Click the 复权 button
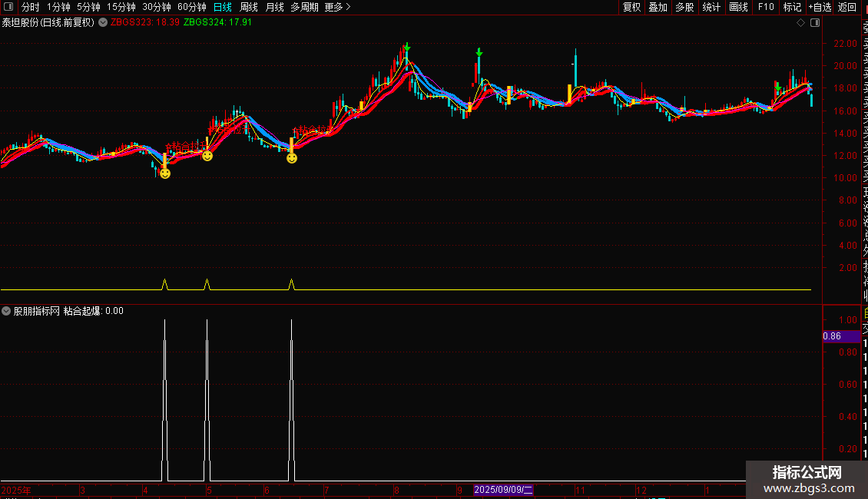868x499 pixels. [631, 7]
